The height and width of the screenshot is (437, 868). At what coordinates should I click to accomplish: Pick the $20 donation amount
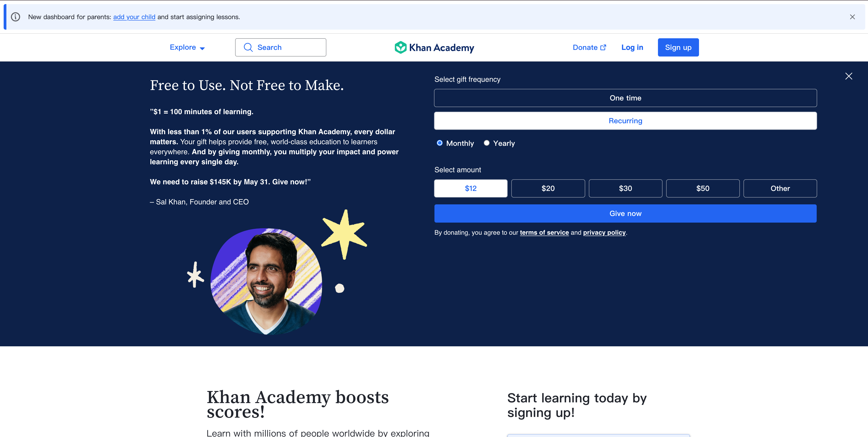(548, 188)
